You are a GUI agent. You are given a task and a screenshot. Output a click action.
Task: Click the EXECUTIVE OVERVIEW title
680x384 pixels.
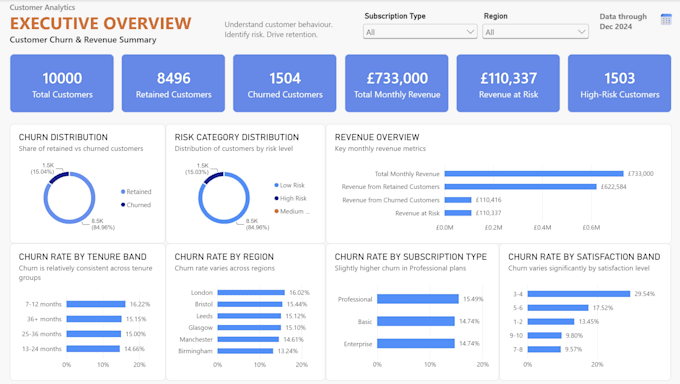click(101, 23)
